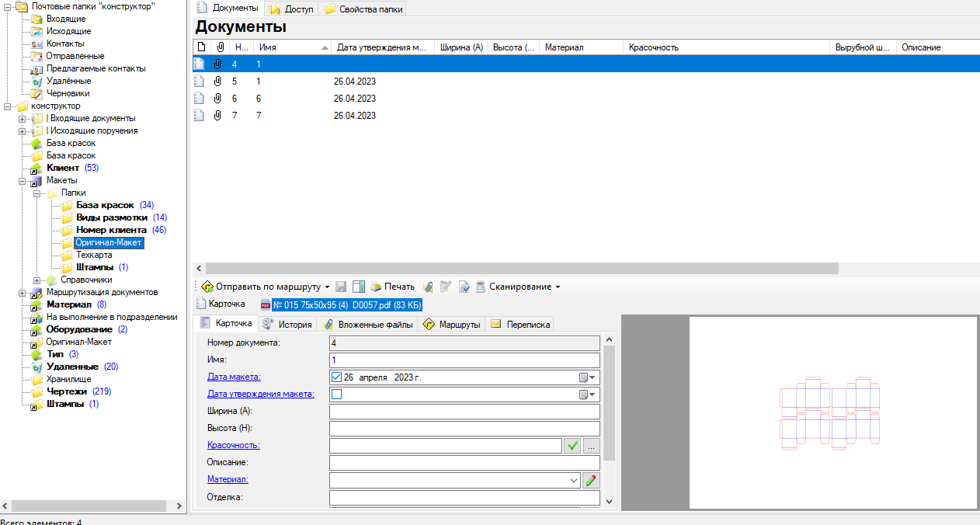Click the Дата макета link label
Image resolution: width=980 pixels, height=525 pixels.
234,377
